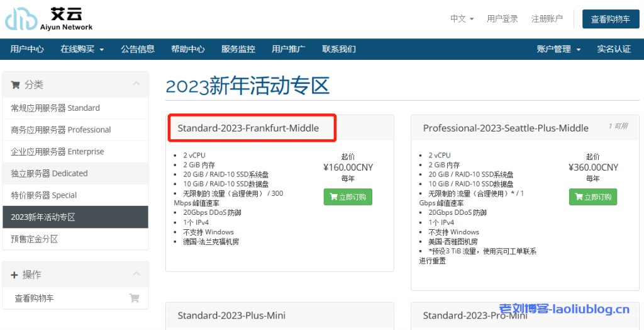
Task: Open 服务监控 from the navigation bar
Action: point(238,49)
